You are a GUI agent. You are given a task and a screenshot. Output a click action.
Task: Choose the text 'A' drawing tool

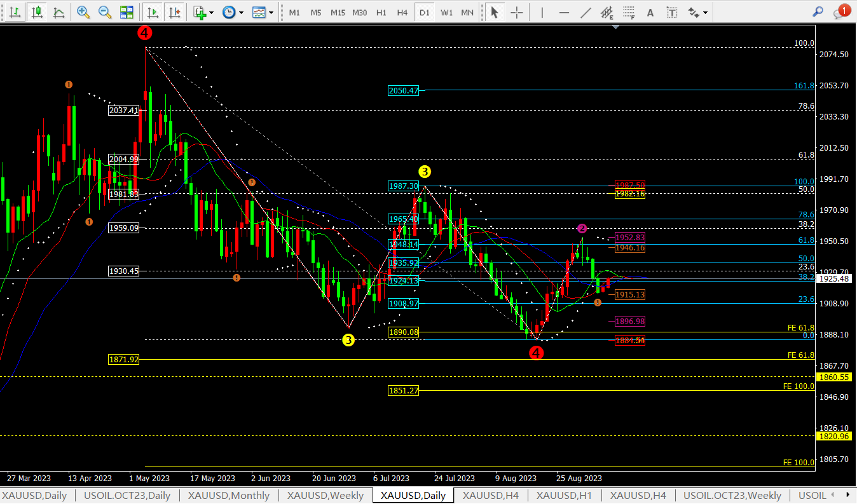(650, 12)
